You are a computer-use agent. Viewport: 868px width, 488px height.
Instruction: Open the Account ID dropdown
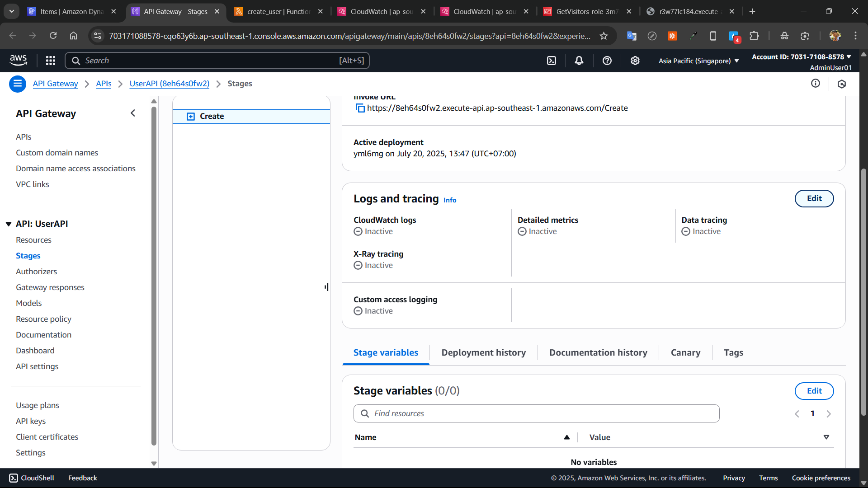coord(802,57)
